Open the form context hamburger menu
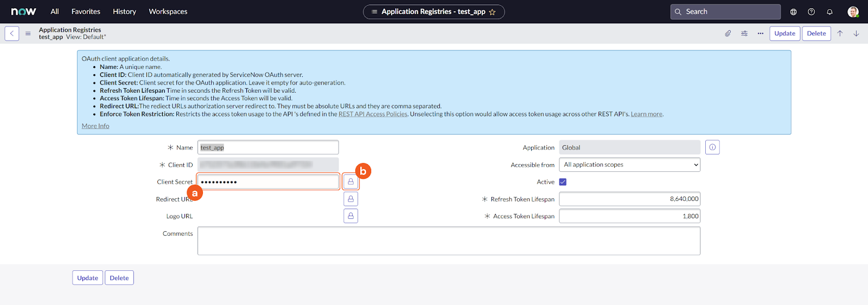868x305 pixels. pyautogui.click(x=28, y=34)
